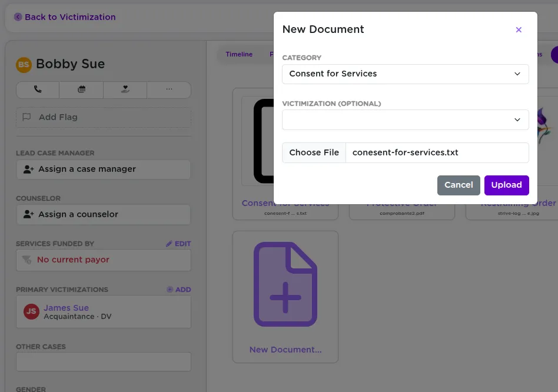Click Choose File to pick a document
Viewport: 558px width, 392px height.
[x=314, y=152]
